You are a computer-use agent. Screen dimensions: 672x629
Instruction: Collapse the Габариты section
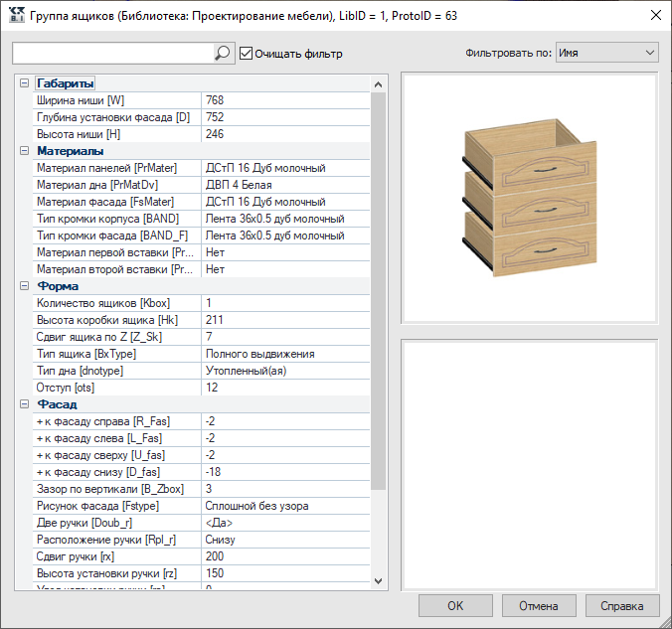[x=25, y=83]
